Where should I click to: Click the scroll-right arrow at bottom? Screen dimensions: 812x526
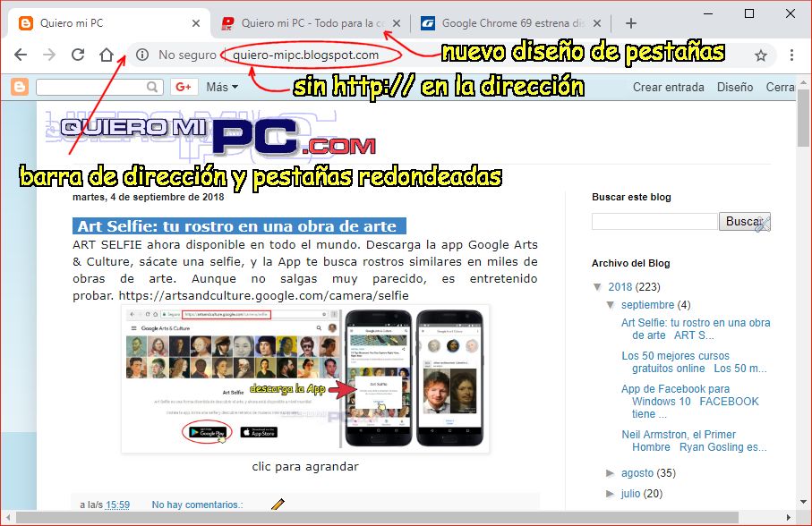tap(788, 517)
